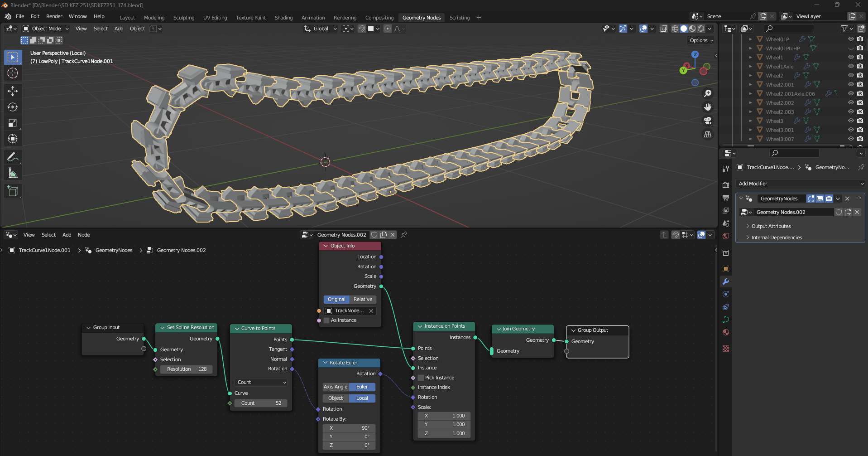868x456 pixels.
Task: Toggle Pick Instance on the Instance on Points node
Action: pos(420,377)
